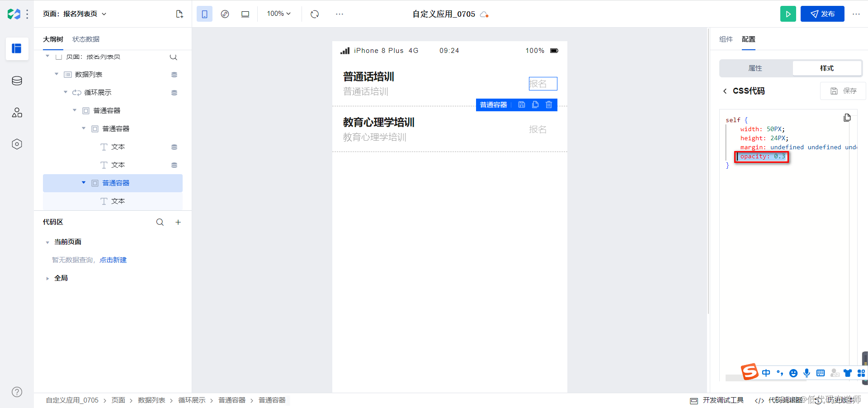Select the 报名 text in first card
Image resolution: width=868 pixels, height=408 pixels.
pyautogui.click(x=538, y=84)
